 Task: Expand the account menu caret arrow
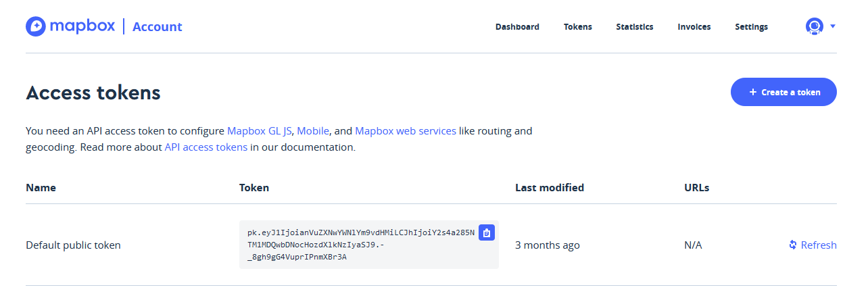(x=833, y=26)
